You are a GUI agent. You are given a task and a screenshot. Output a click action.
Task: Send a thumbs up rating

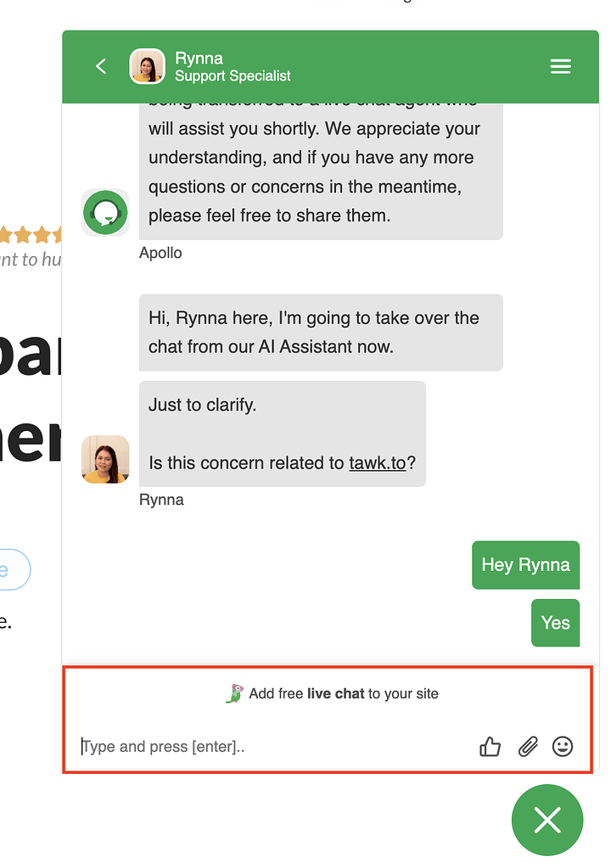(x=490, y=746)
